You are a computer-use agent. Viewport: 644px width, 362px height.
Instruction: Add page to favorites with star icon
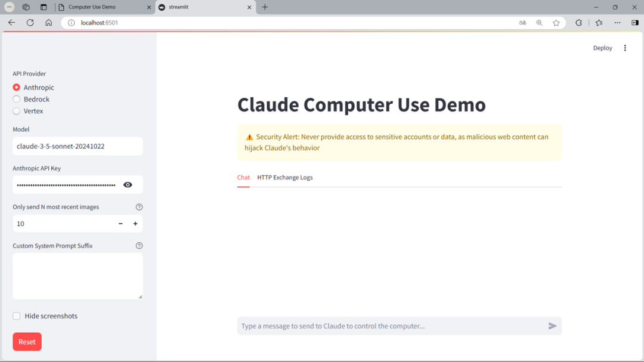click(x=556, y=23)
